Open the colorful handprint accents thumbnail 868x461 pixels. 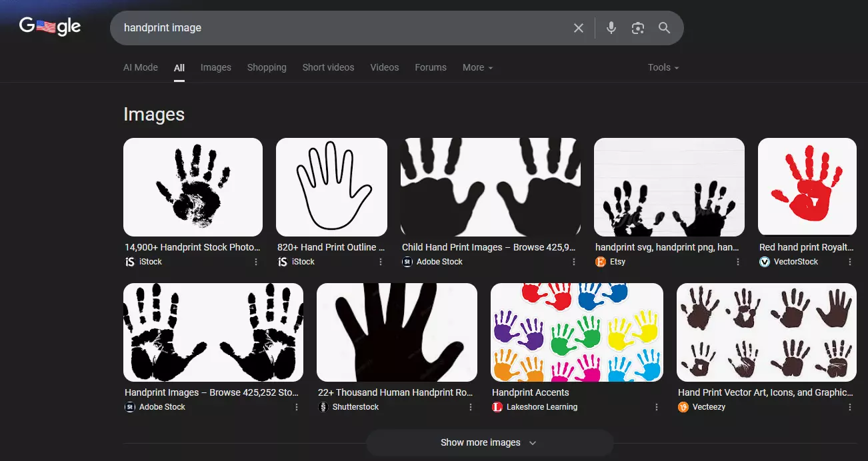tap(577, 332)
